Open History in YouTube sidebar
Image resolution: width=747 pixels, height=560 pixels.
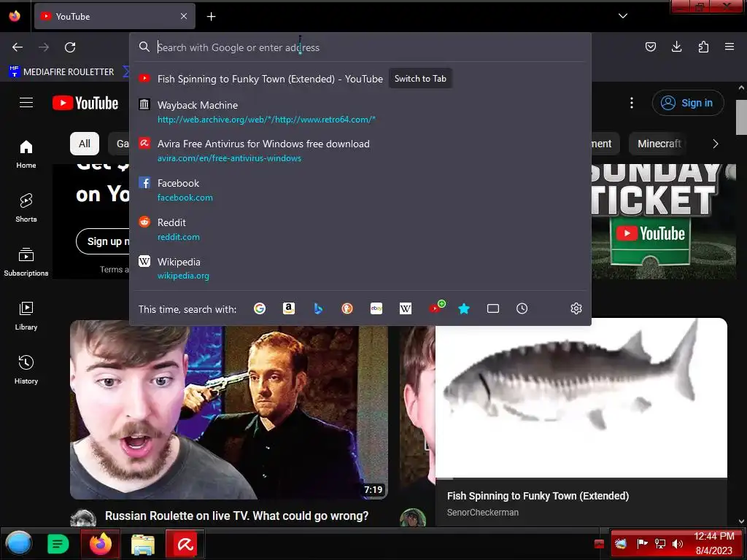tap(26, 370)
